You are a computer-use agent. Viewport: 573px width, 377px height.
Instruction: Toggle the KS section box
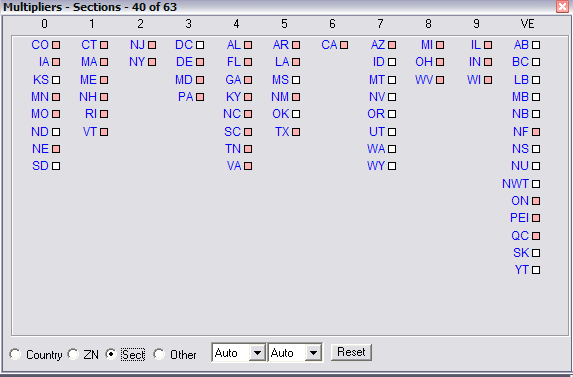(x=56, y=80)
